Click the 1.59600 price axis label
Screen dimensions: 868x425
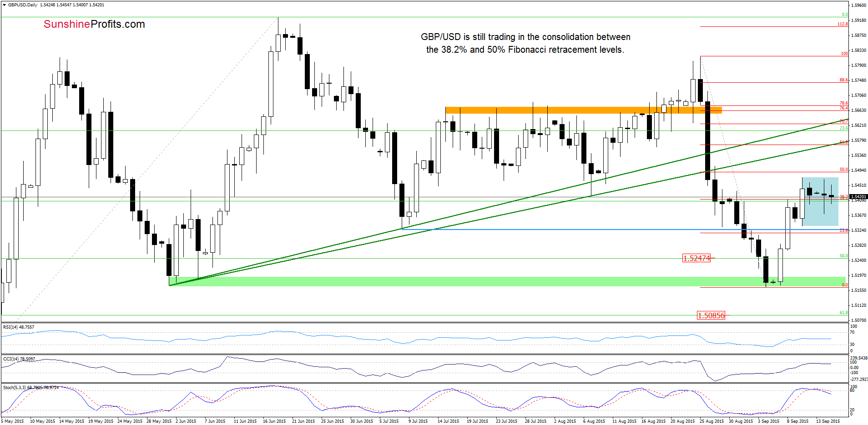coord(858,5)
